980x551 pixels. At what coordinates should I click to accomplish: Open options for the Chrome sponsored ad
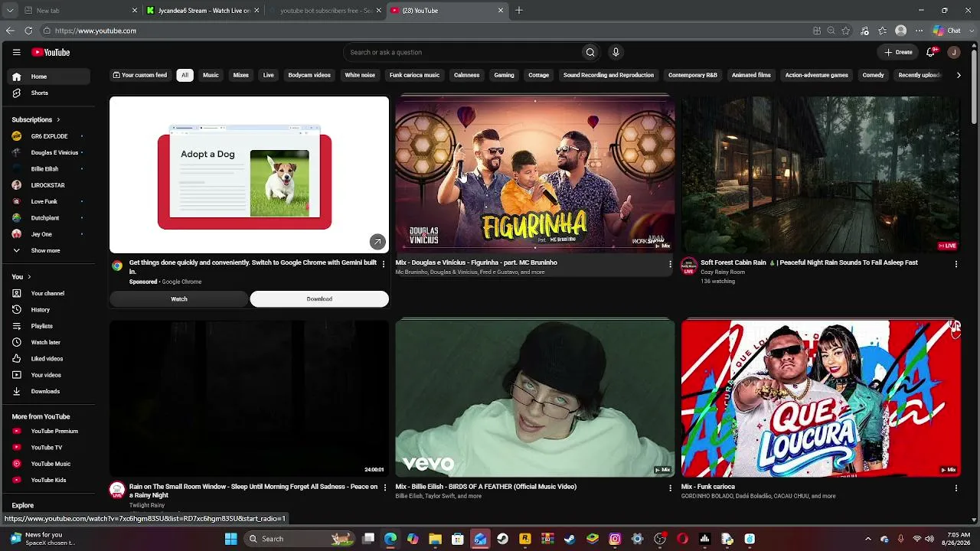(x=384, y=264)
